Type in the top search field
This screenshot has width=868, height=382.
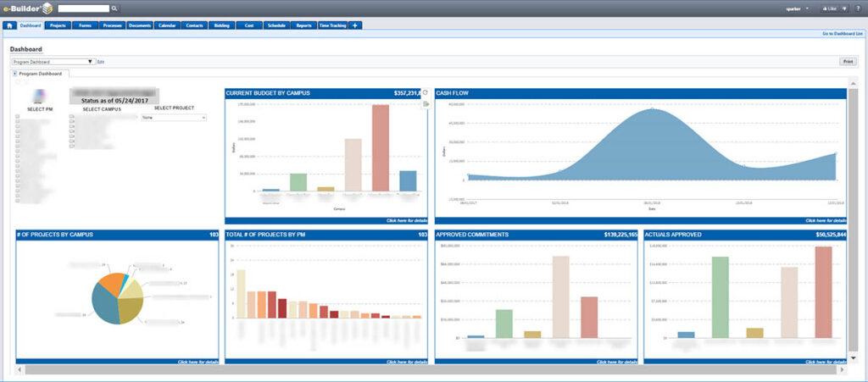(x=83, y=8)
